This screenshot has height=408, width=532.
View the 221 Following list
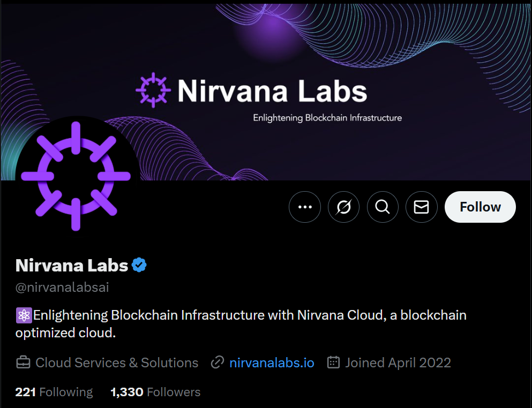tap(53, 392)
